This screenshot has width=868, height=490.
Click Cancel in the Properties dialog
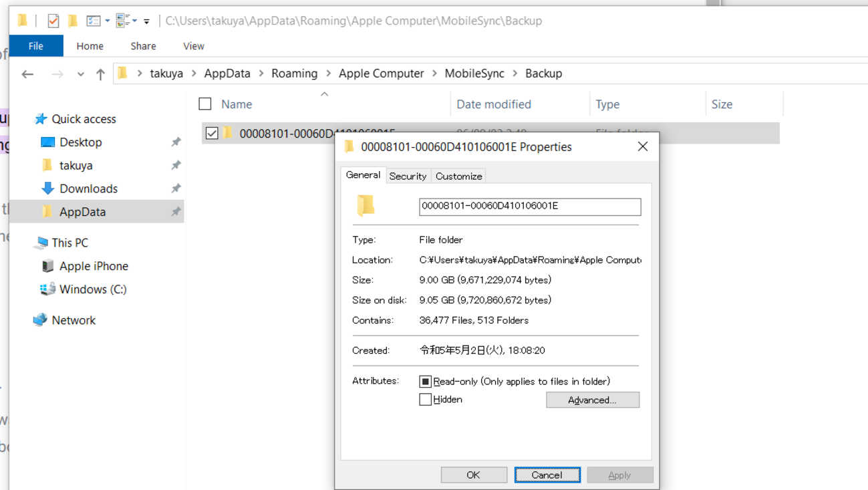coord(547,475)
